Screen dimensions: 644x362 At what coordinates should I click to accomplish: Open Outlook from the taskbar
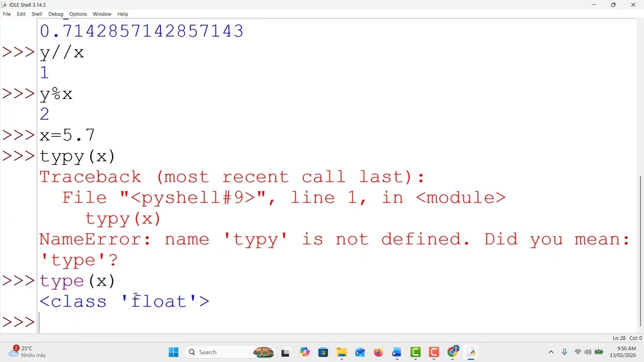tap(360, 352)
